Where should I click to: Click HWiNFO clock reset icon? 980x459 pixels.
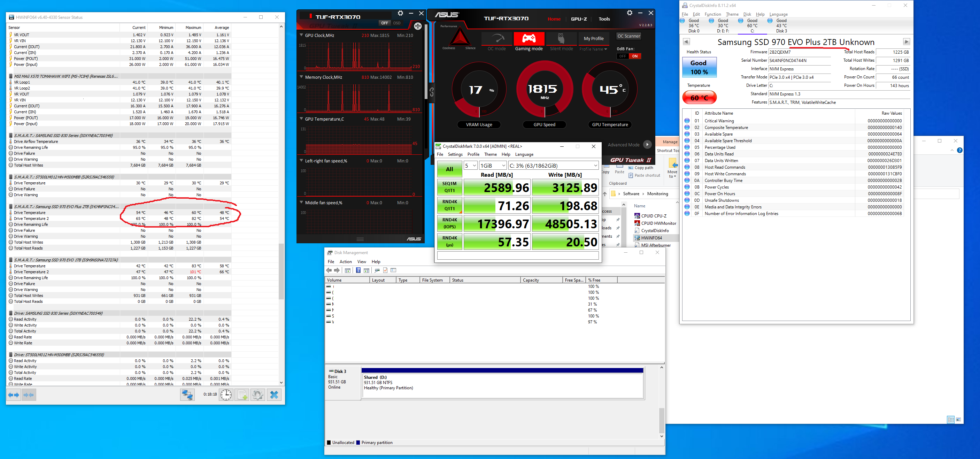pos(226,395)
